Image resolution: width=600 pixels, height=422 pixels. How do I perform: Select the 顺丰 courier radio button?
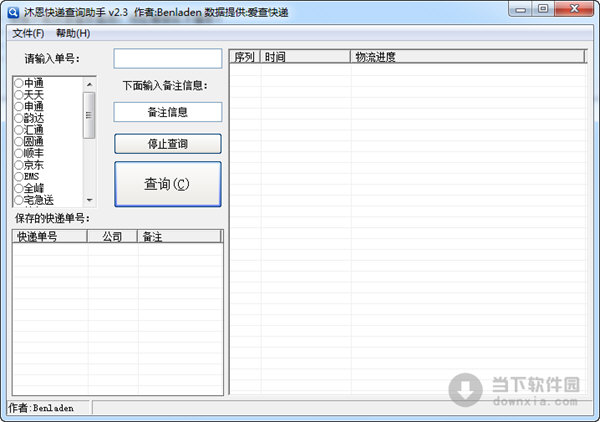19,153
